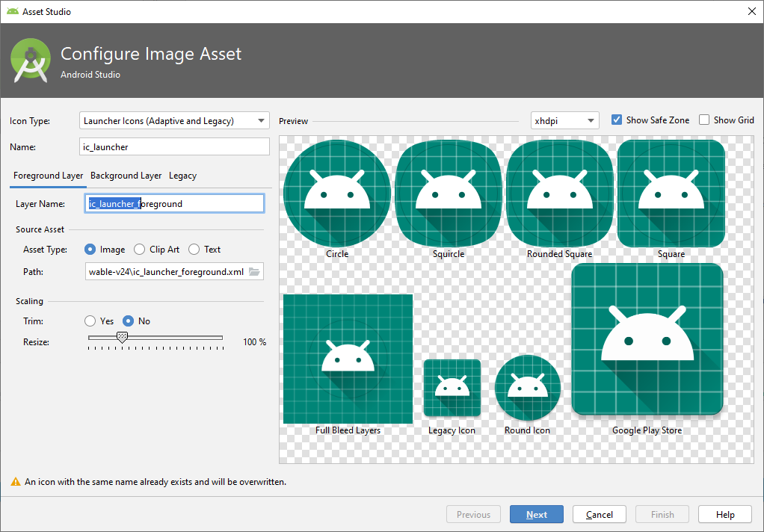Open Help for Asset Studio

724,514
